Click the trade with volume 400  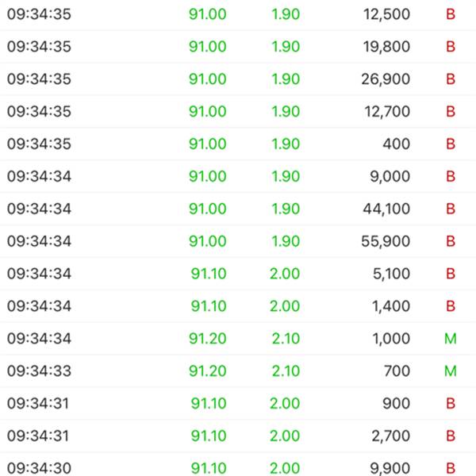[x=238, y=144]
